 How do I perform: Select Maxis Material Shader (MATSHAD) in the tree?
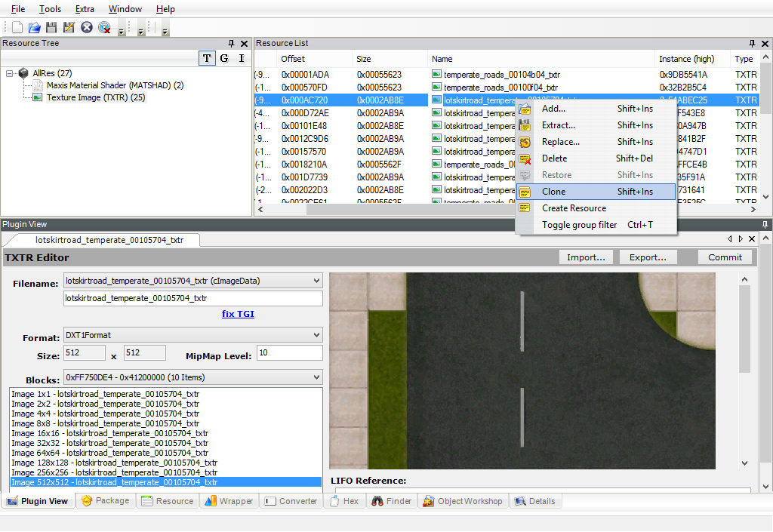115,85
